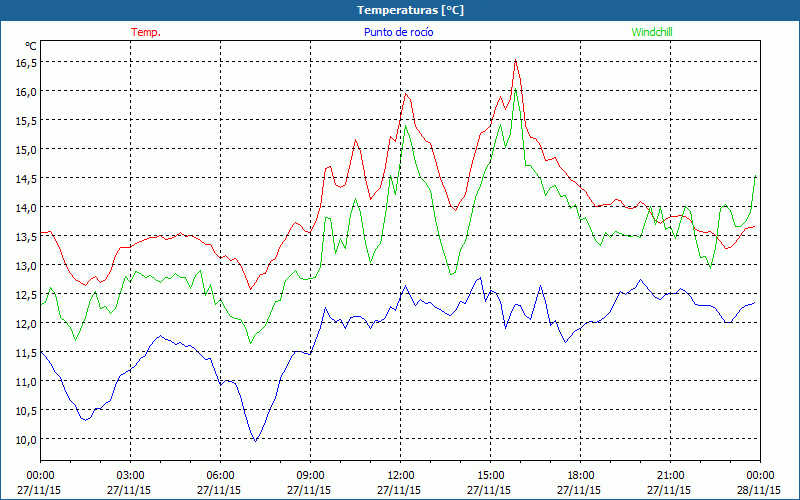The image size is (800, 500).
Task: Click the 14,5 y-axis value
Action: coord(26,178)
